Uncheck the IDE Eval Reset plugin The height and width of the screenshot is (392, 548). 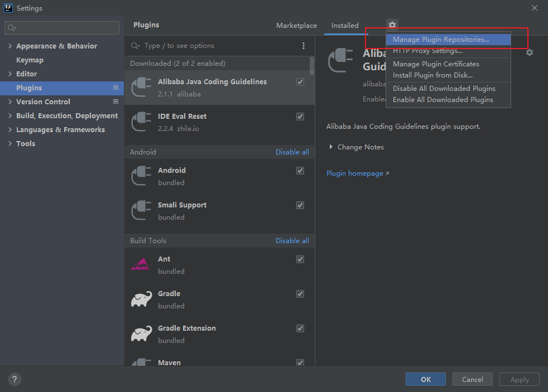(300, 117)
